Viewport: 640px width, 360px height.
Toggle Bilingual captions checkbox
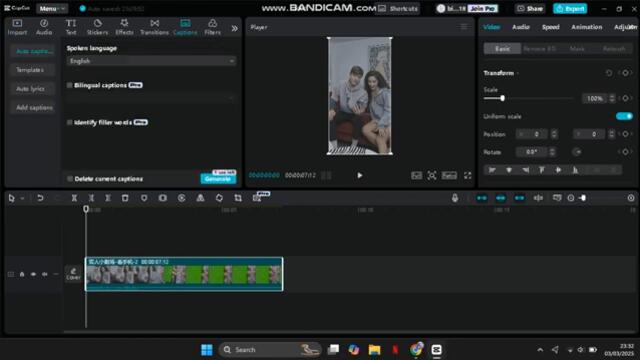[69, 85]
